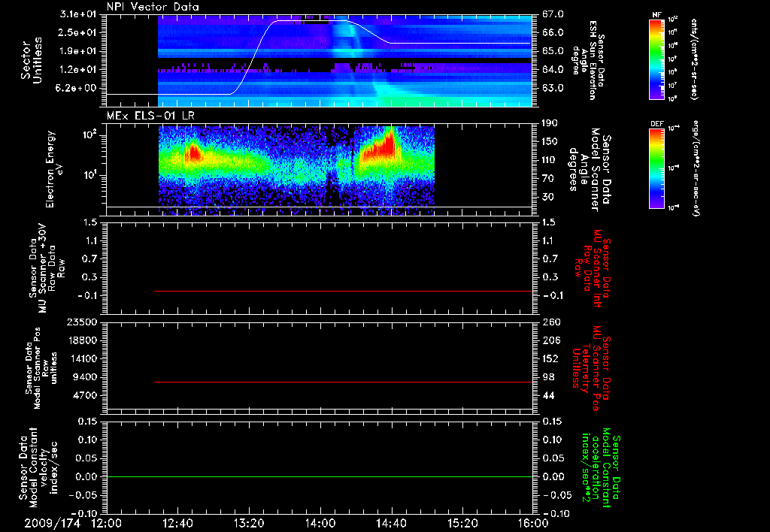Click the 206 telemetry axis tick
Screen dimensions: 770x532
pyautogui.click(x=550, y=340)
